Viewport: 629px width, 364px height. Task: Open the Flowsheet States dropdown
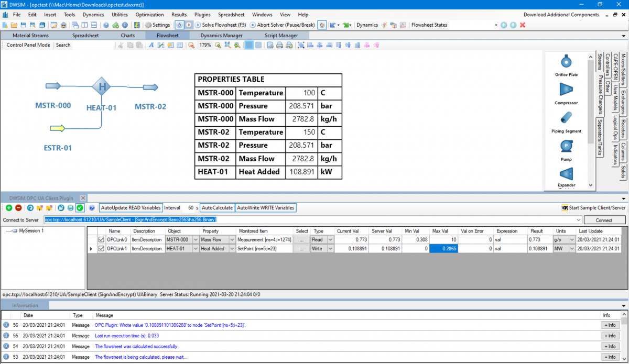tap(495, 25)
